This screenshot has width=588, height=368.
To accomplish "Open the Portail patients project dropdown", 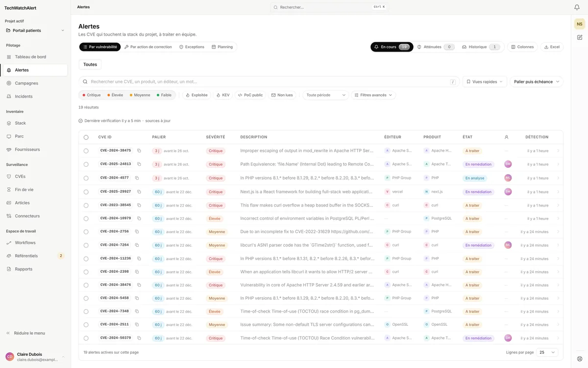I will 35,30.
